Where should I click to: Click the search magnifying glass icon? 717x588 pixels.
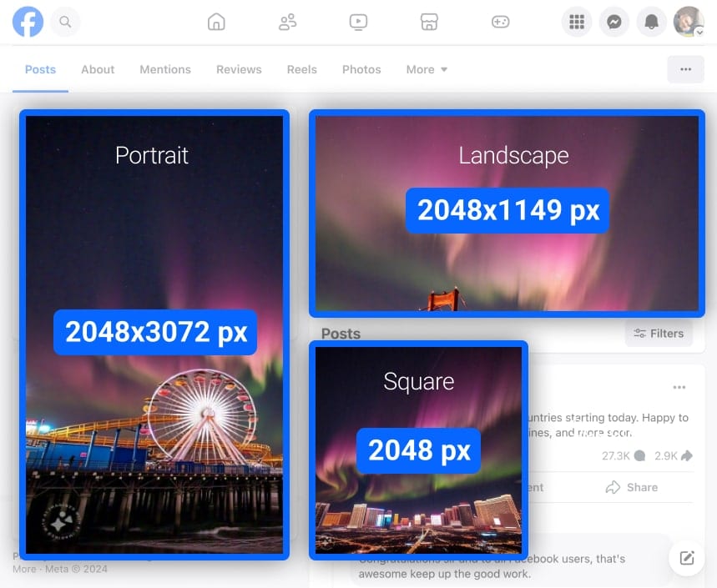tap(65, 22)
